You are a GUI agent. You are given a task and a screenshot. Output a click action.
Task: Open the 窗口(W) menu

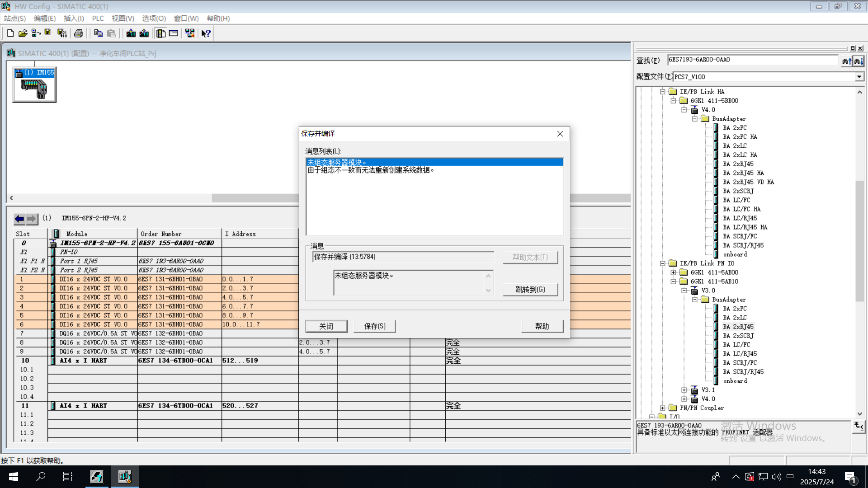(x=186, y=19)
